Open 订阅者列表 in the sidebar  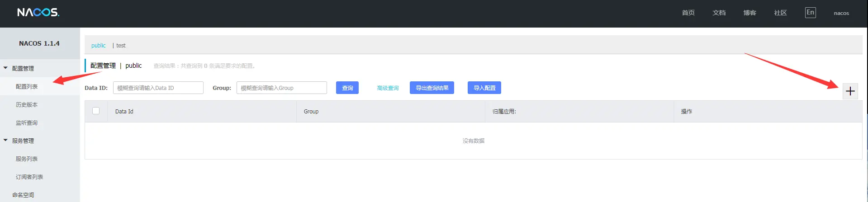[29, 177]
